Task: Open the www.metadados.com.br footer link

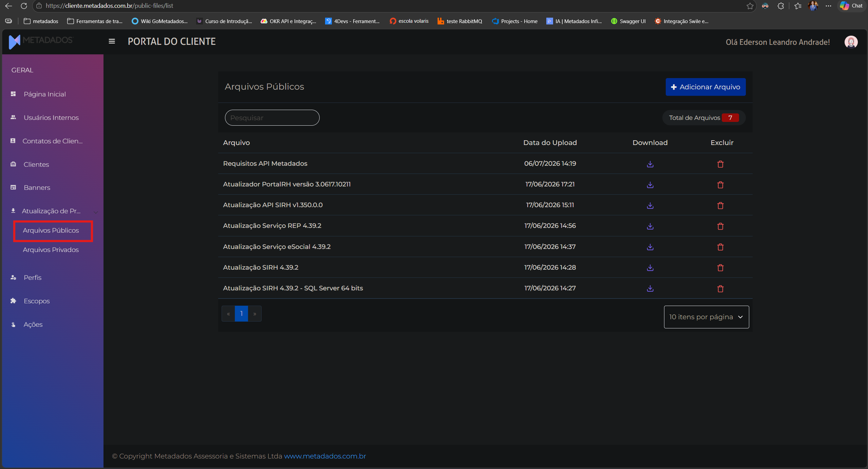Action: click(x=325, y=456)
